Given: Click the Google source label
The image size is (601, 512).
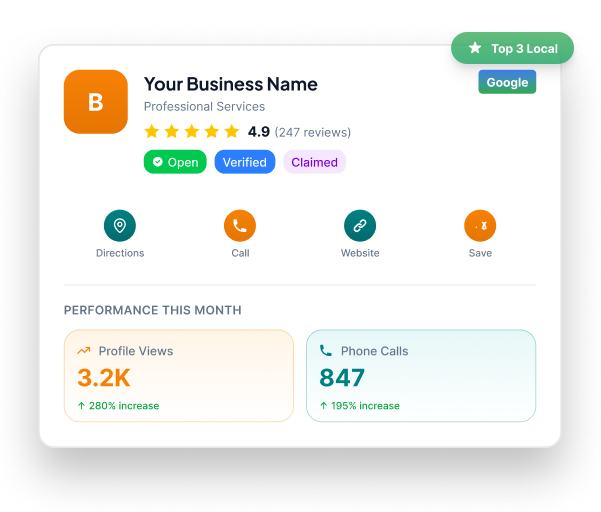Looking at the screenshot, I should click(507, 83).
